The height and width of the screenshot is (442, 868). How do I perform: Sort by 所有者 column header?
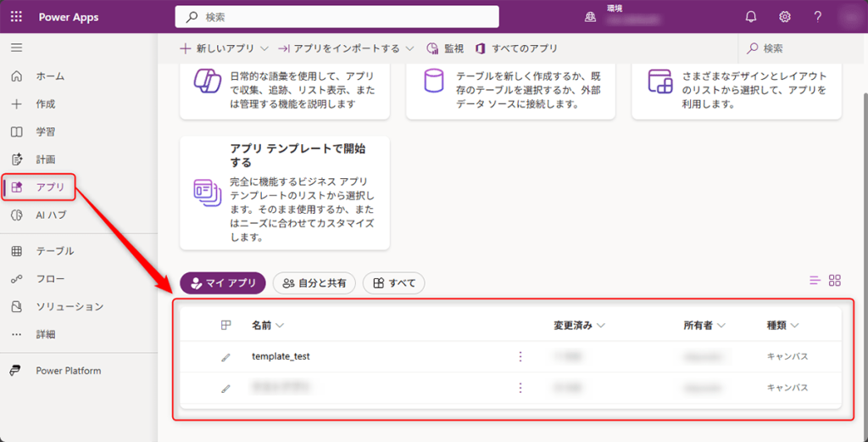click(x=704, y=326)
